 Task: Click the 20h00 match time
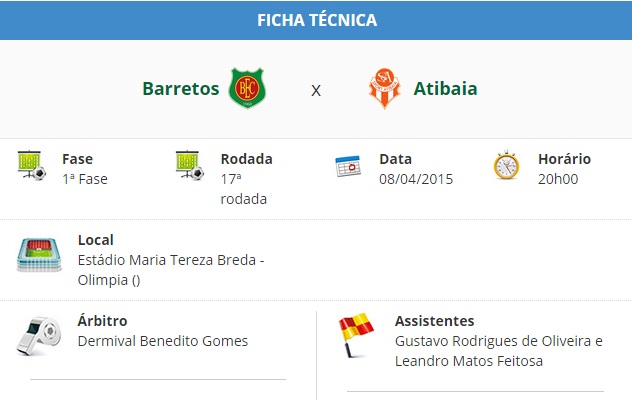click(558, 179)
